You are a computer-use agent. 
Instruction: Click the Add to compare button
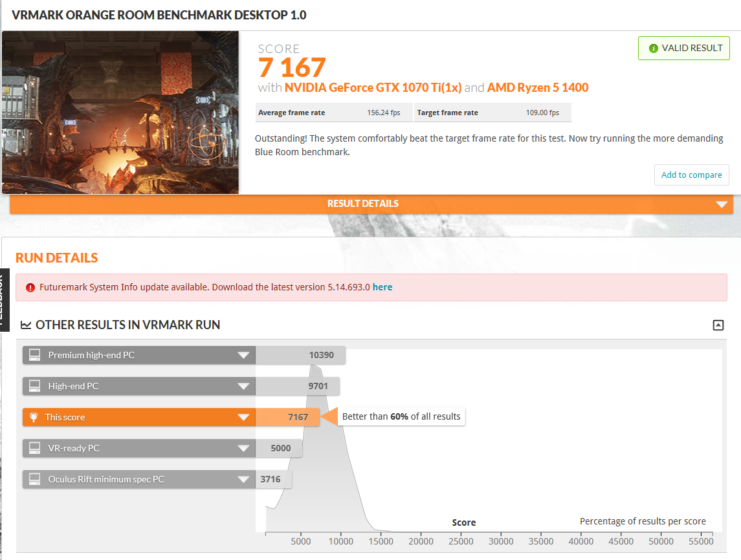(x=691, y=175)
